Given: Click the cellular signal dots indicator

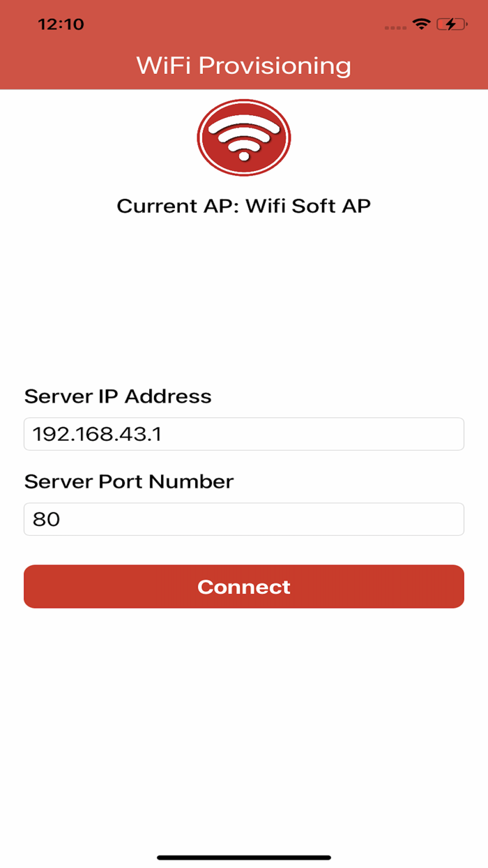Looking at the screenshot, I should [x=394, y=26].
